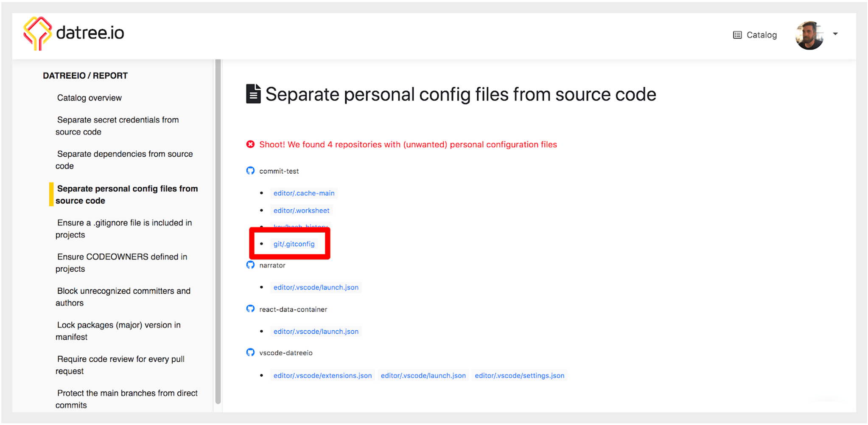Select Catalog overview in sidebar
This screenshot has height=425, width=868.
(x=89, y=98)
